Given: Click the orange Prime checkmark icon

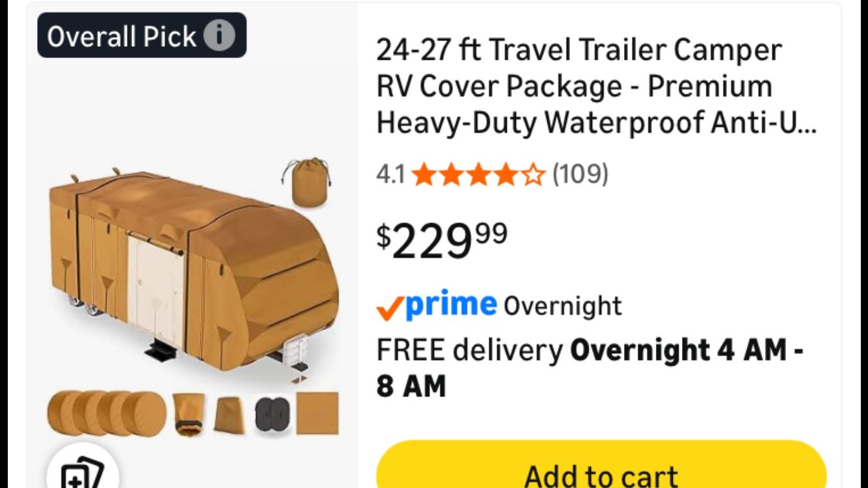Looking at the screenshot, I should tap(390, 310).
